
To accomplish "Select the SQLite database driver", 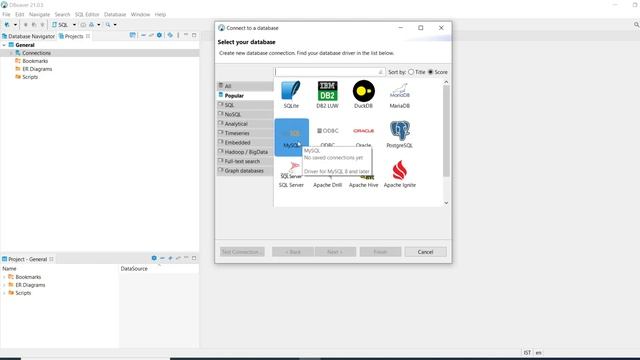I will [x=291, y=95].
